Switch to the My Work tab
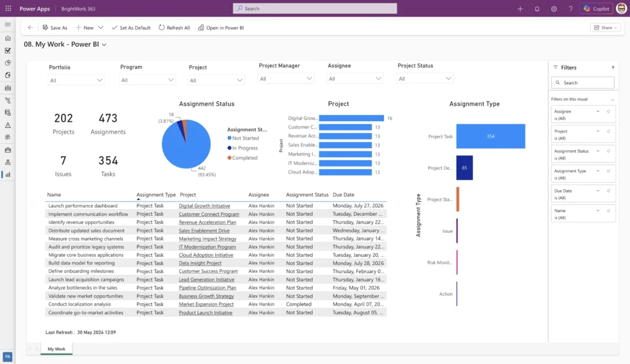The image size is (630, 364). [x=56, y=349]
